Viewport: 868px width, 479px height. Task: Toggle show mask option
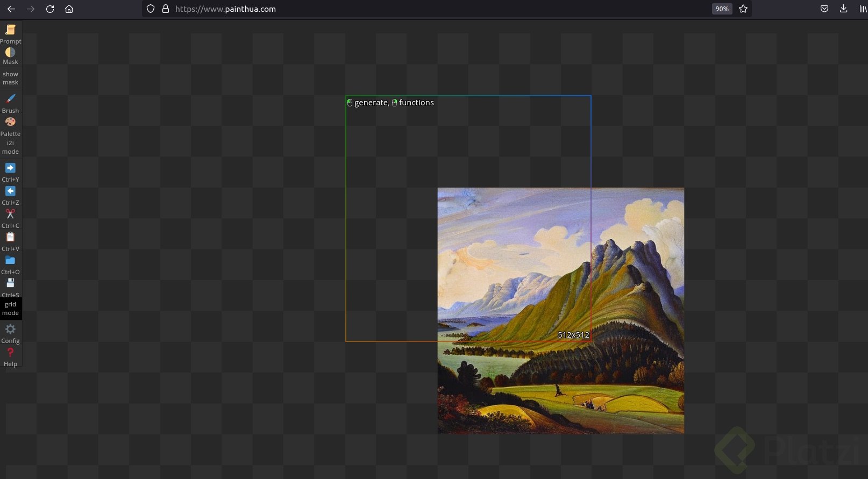10,78
